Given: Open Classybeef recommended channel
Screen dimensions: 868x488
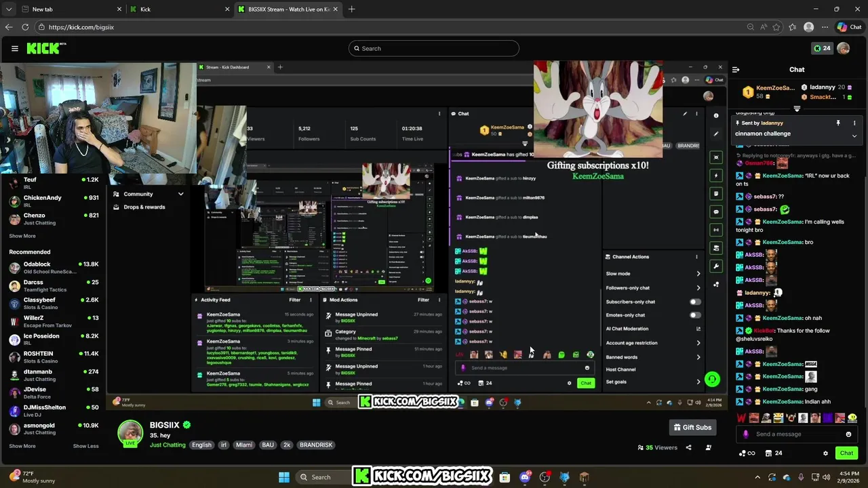Looking at the screenshot, I should (x=54, y=303).
